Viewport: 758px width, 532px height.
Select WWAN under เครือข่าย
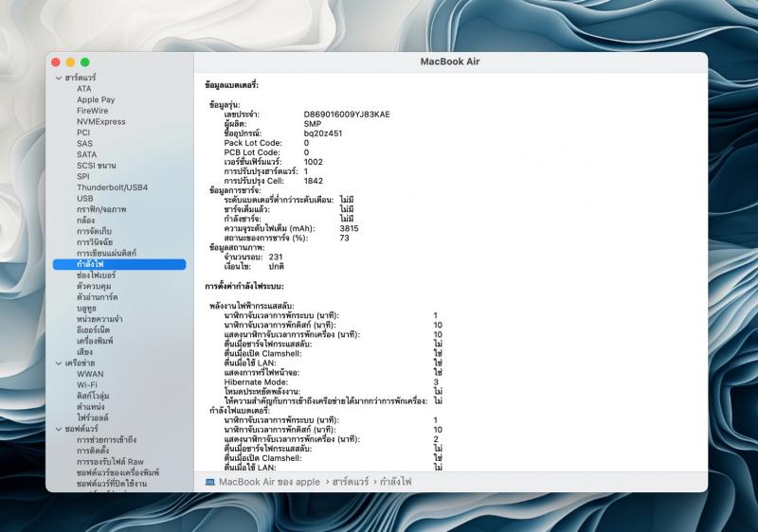90,374
